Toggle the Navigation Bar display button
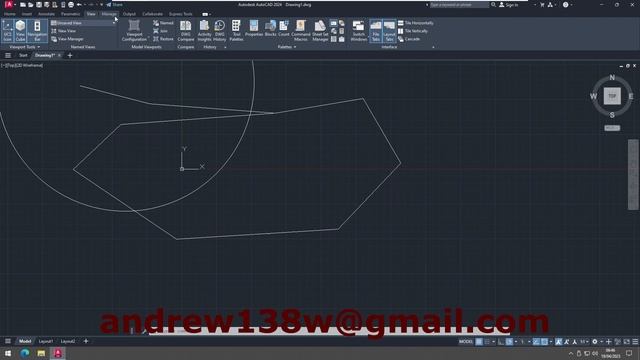The height and width of the screenshot is (360, 640). point(37,31)
